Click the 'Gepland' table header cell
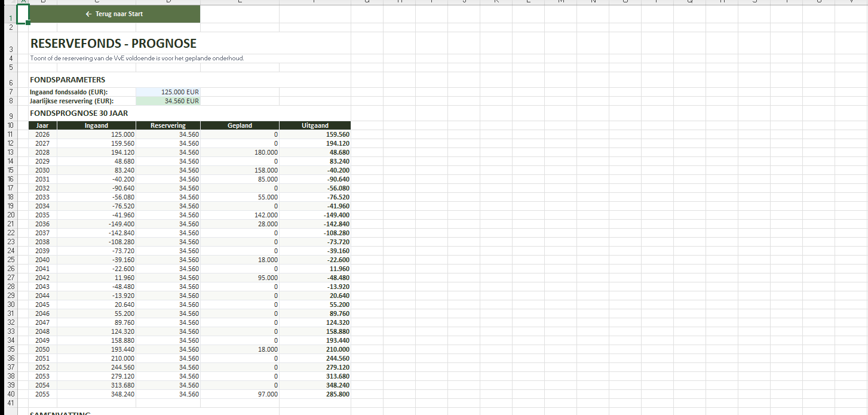Screen dimensions: 868x415 coord(240,125)
